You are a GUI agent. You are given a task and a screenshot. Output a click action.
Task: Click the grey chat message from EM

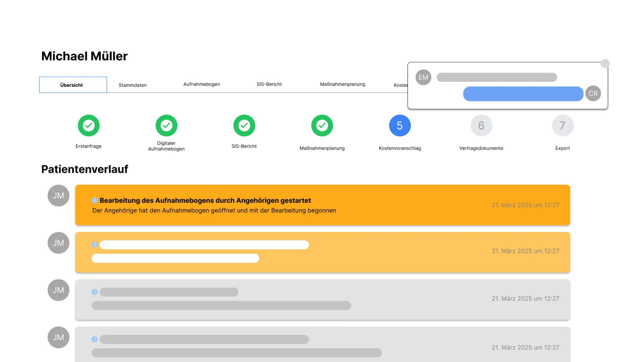coord(497,77)
